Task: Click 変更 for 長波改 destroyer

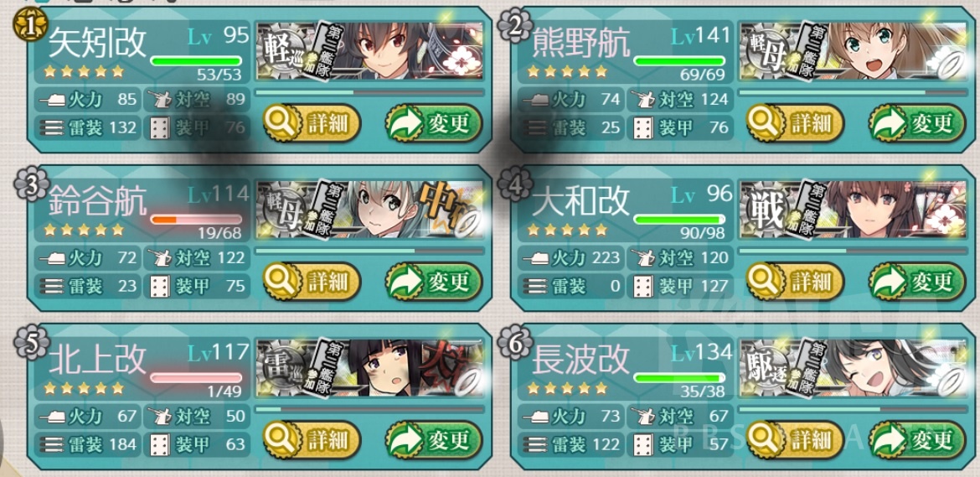Action: click(x=917, y=439)
